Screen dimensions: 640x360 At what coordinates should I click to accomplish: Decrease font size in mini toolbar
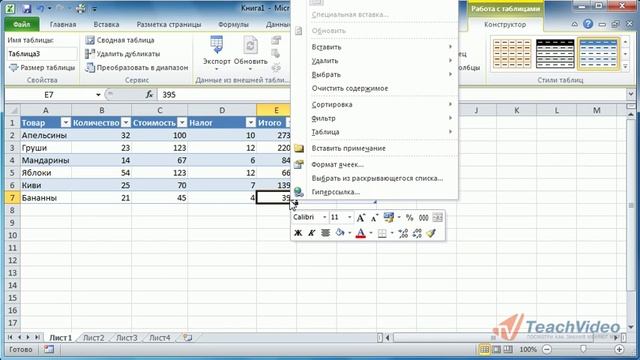374,218
